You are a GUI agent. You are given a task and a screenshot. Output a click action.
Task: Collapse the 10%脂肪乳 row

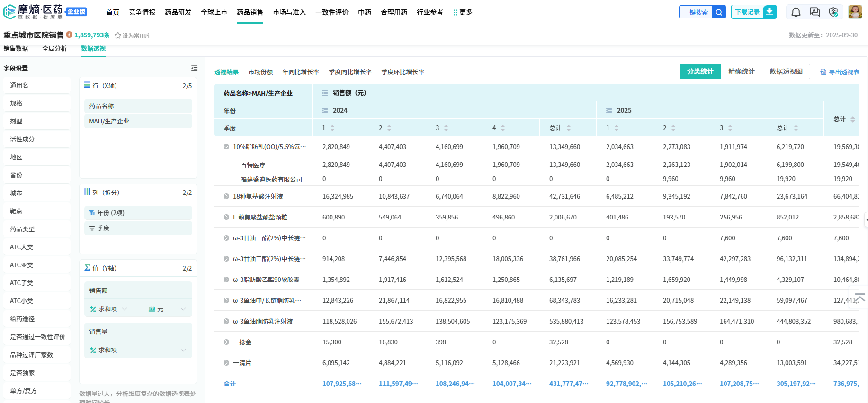pos(226,147)
